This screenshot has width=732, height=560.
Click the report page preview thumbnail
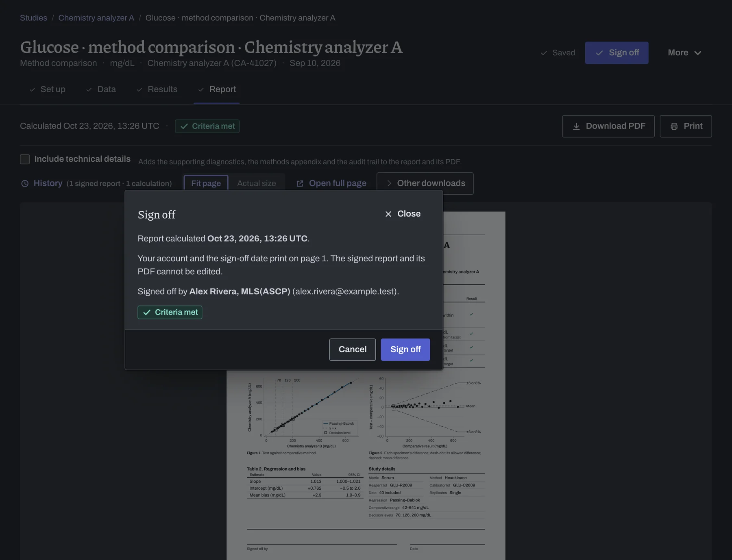(366, 386)
